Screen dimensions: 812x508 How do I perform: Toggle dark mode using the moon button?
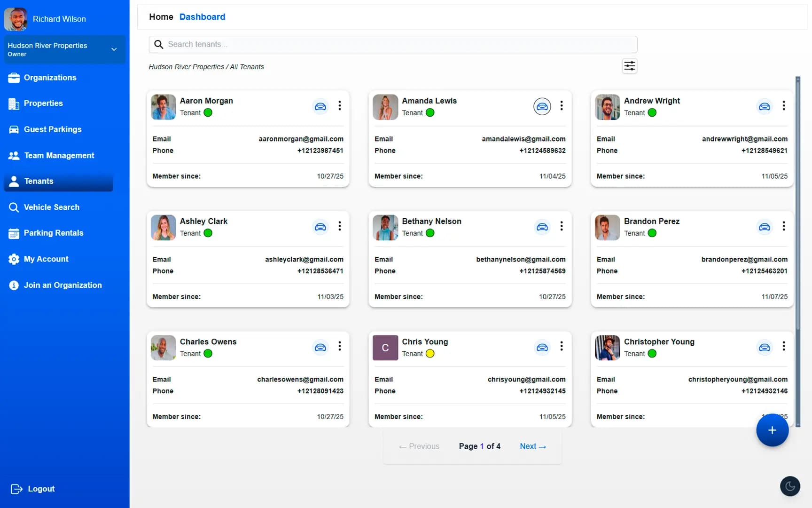click(790, 486)
